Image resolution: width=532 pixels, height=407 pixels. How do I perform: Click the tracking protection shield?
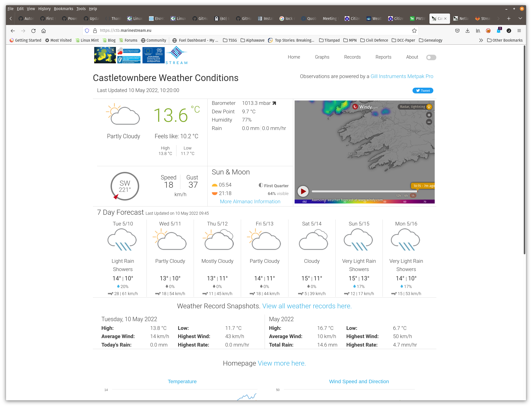coord(87,30)
